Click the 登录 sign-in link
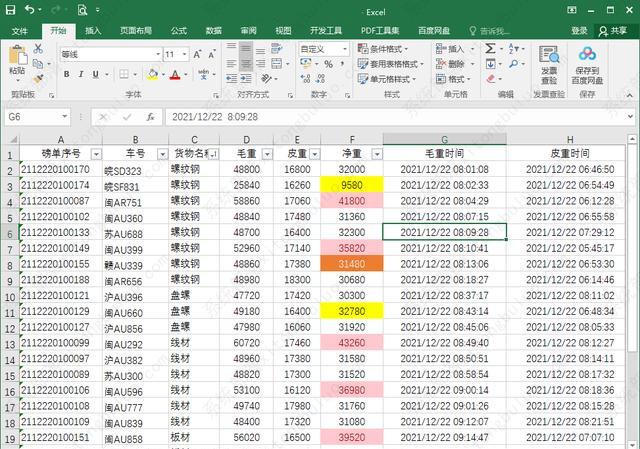Image resolution: width=640 pixels, height=449 pixels. tap(580, 31)
